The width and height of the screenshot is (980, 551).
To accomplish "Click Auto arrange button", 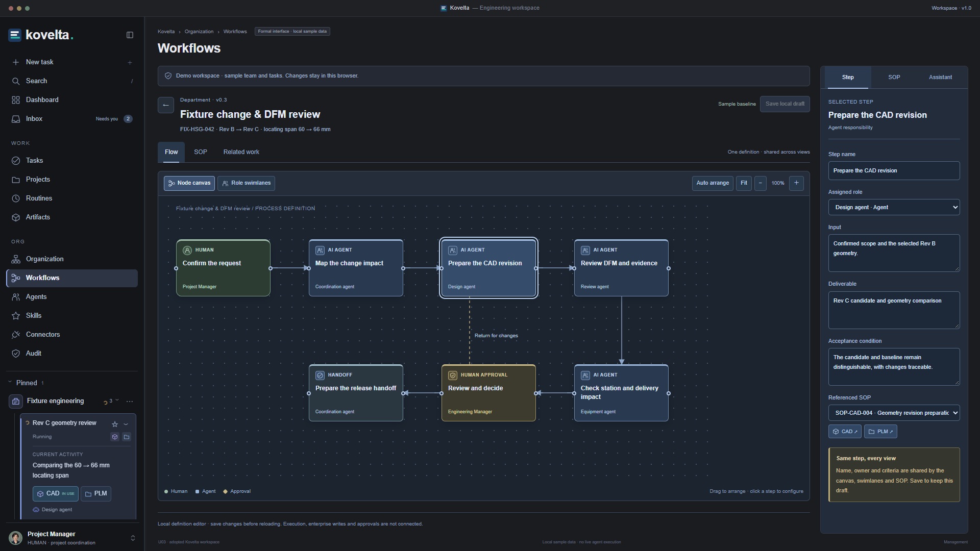I will point(713,183).
